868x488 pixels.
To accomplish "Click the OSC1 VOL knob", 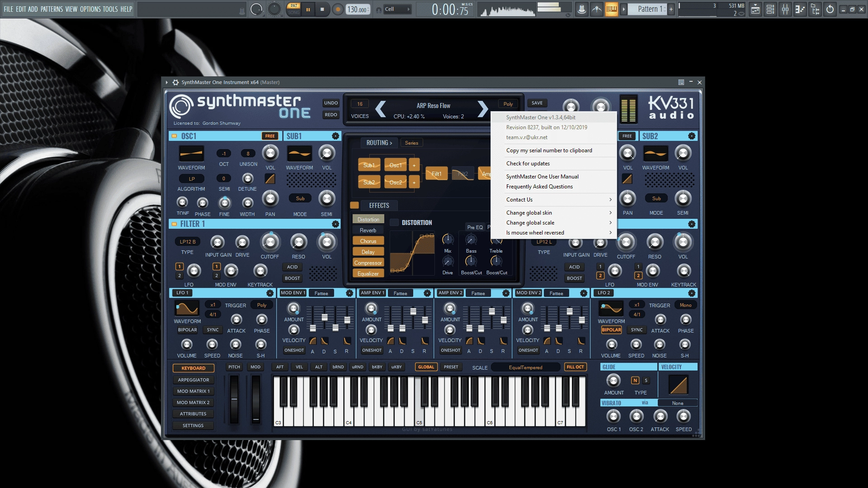I will (x=270, y=154).
